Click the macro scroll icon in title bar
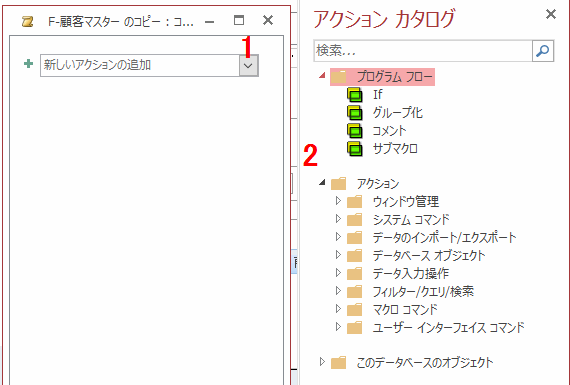 coord(28,21)
